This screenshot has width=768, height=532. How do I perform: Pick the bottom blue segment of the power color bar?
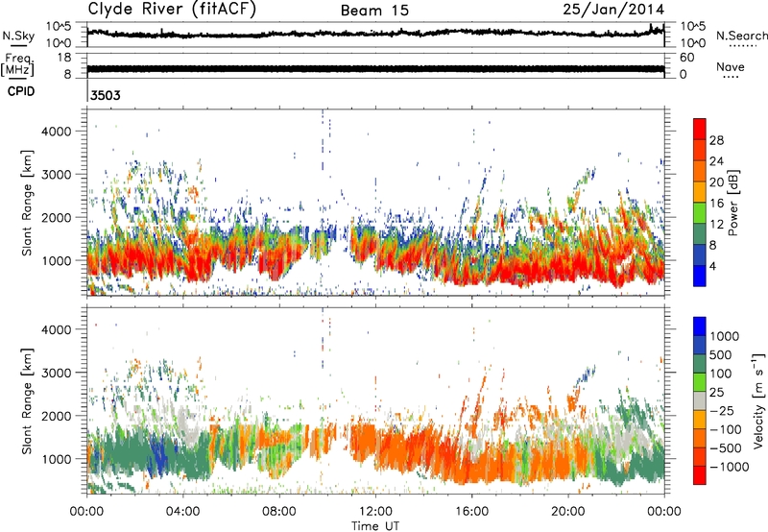tap(700, 276)
